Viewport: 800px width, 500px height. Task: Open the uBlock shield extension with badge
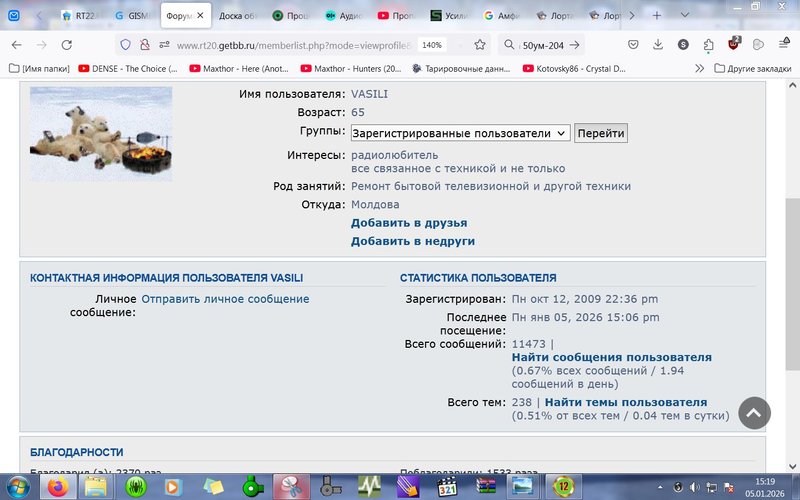coord(734,44)
